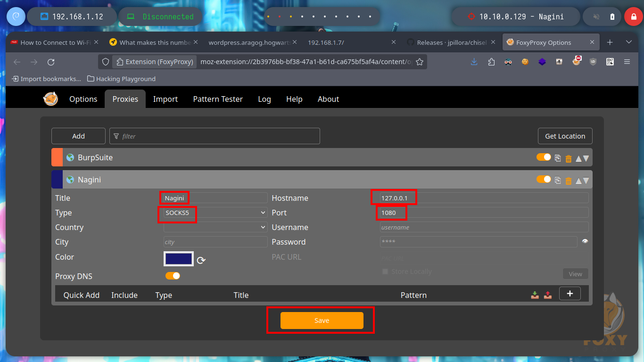Click the random color refresh icon
The height and width of the screenshot is (362, 644).
point(201,260)
